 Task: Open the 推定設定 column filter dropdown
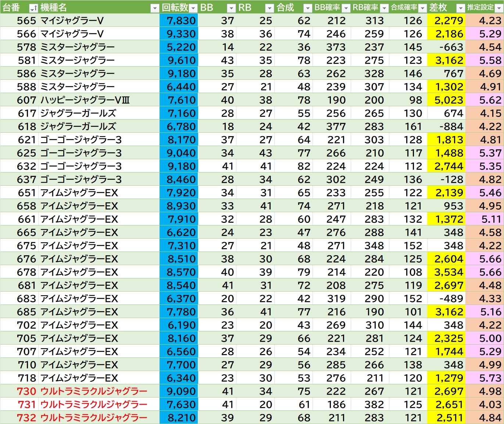pos(499,8)
